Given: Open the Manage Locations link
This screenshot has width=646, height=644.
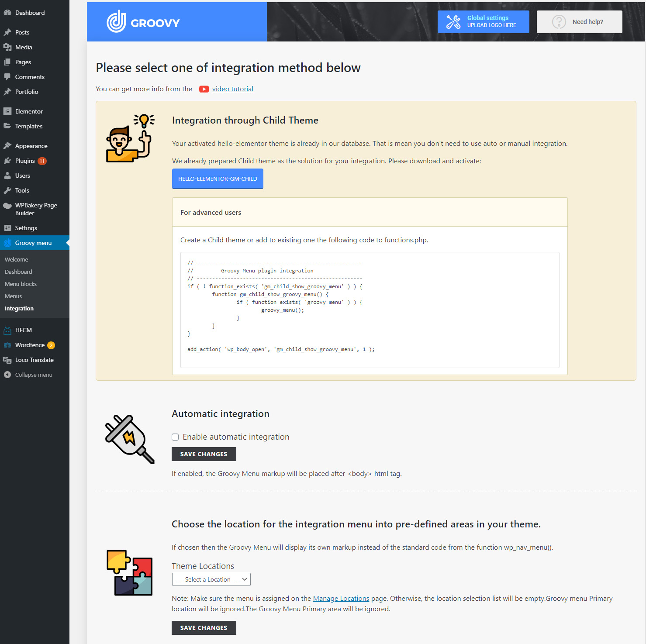Looking at the screenshot, I should point(341,598).
